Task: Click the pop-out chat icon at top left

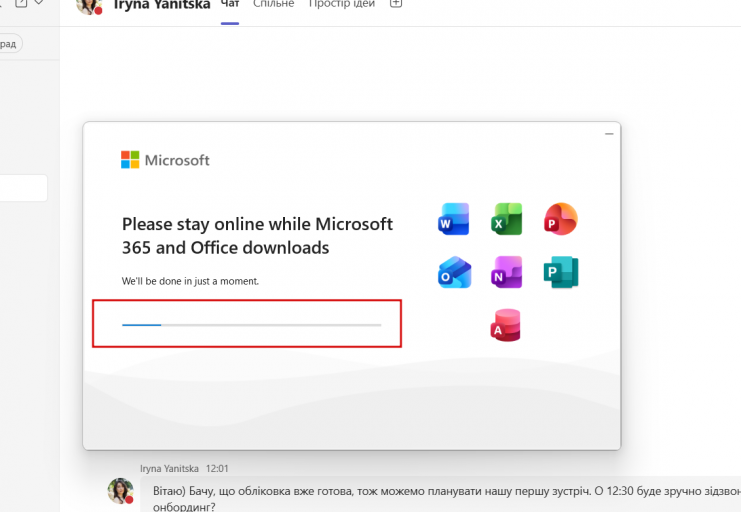Action: pyautogui.click(x=21, y=3)
